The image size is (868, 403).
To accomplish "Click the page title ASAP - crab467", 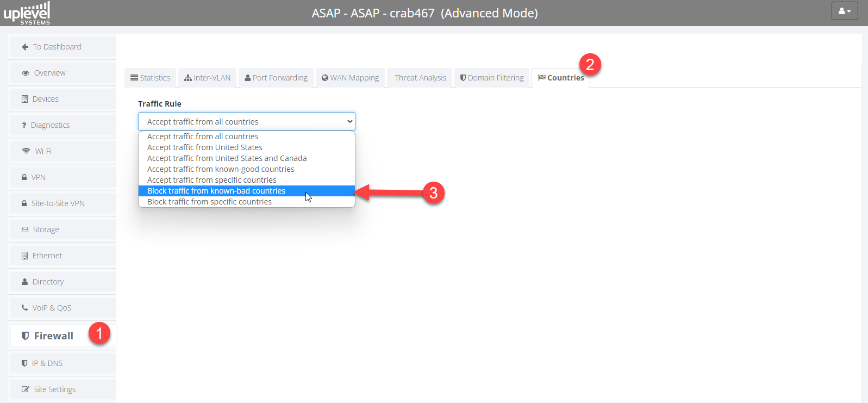I will [x=424, y=13].
